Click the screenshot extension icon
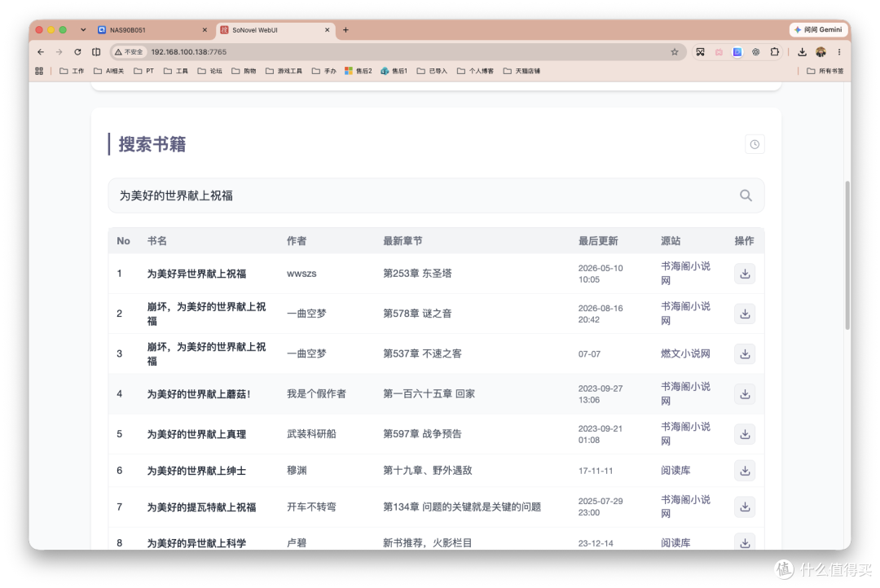 pos(700,51)
